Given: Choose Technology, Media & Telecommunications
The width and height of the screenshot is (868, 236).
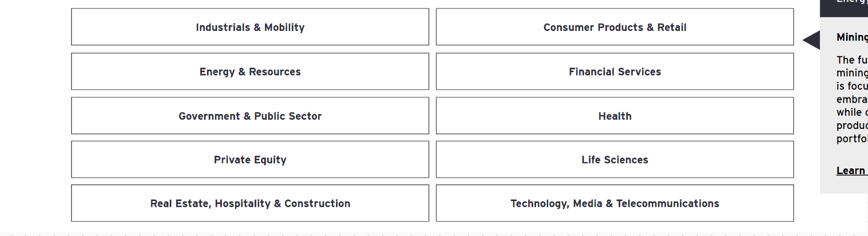Looking at the screenshot, I should click(615, 203).
